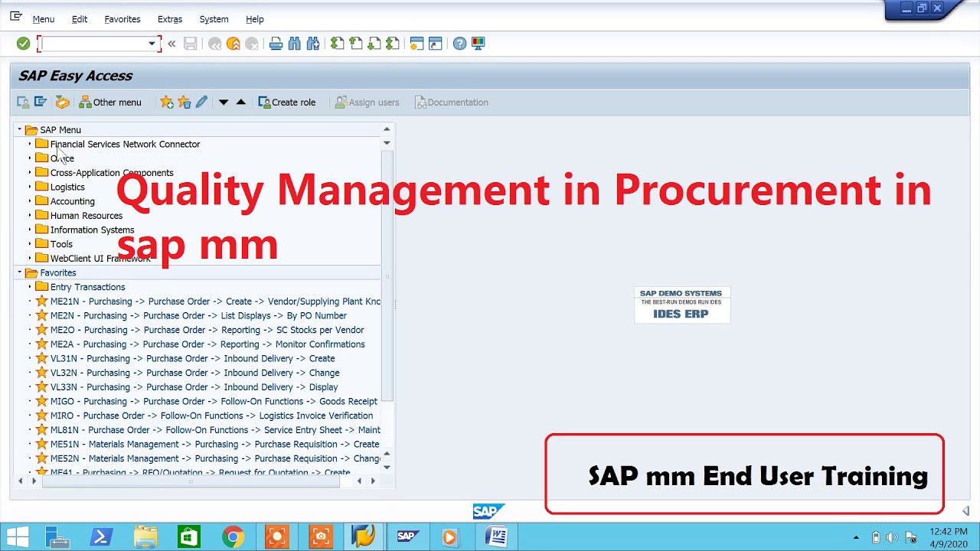The image size is (980, 551).
Task: Collapse the SAP Menu root node
Action: [x=19, y=129]
